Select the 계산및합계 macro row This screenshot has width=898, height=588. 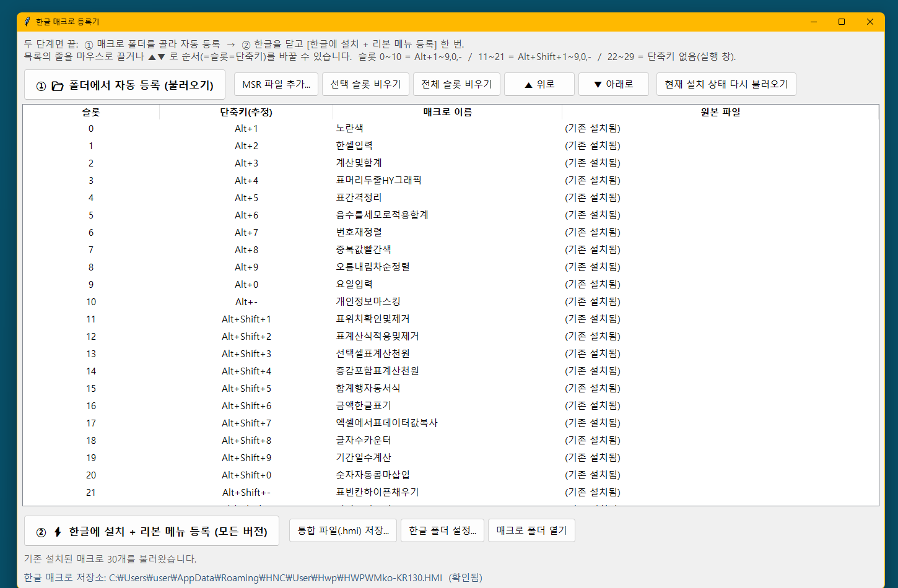click(x=451, y=163)
